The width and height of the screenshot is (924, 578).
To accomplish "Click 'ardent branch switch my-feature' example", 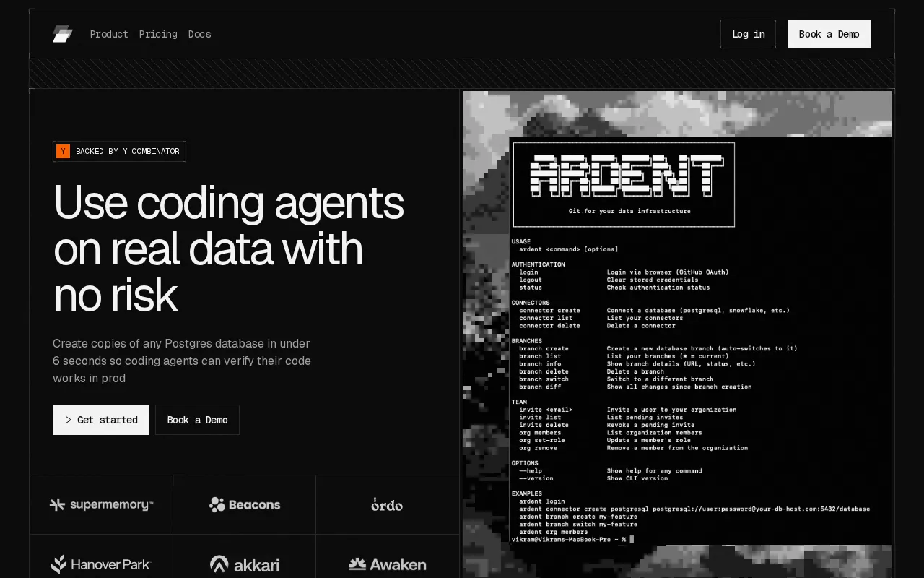I will (578, 524).
